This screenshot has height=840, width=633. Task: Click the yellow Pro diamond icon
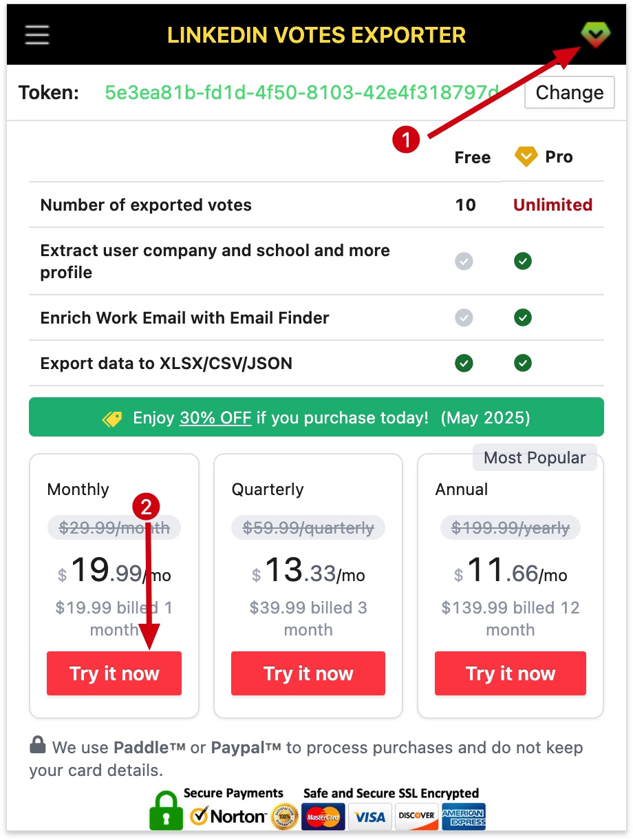coord(526,157)
